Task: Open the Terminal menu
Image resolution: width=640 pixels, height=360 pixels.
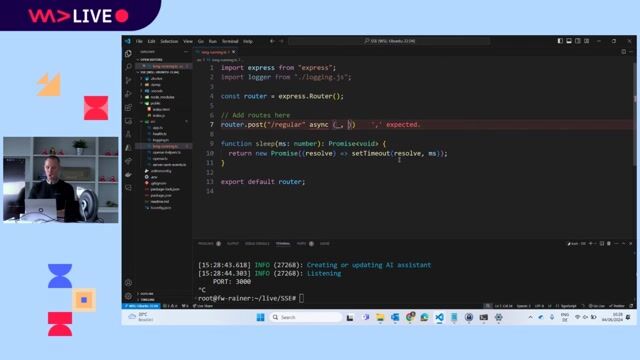Action: coord(230,41)
